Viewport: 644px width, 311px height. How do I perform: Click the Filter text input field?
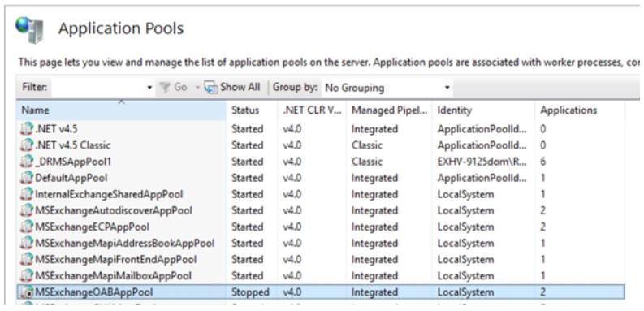tap(98, 88)
